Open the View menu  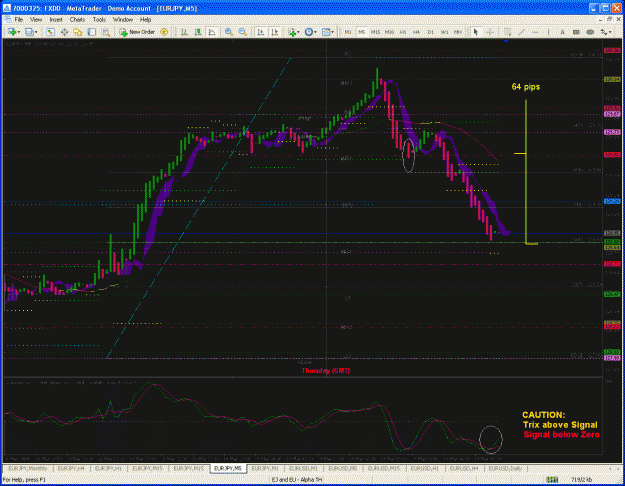coord(35,19)
